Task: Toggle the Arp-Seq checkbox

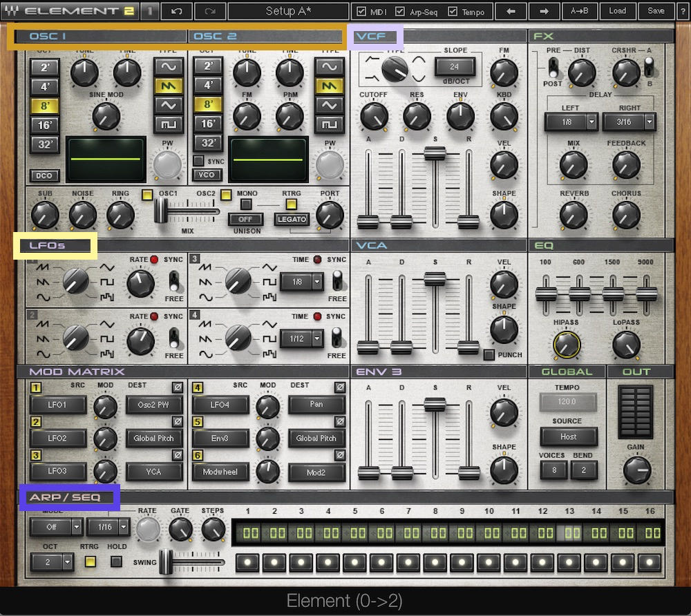Action: tap(399, 11)
